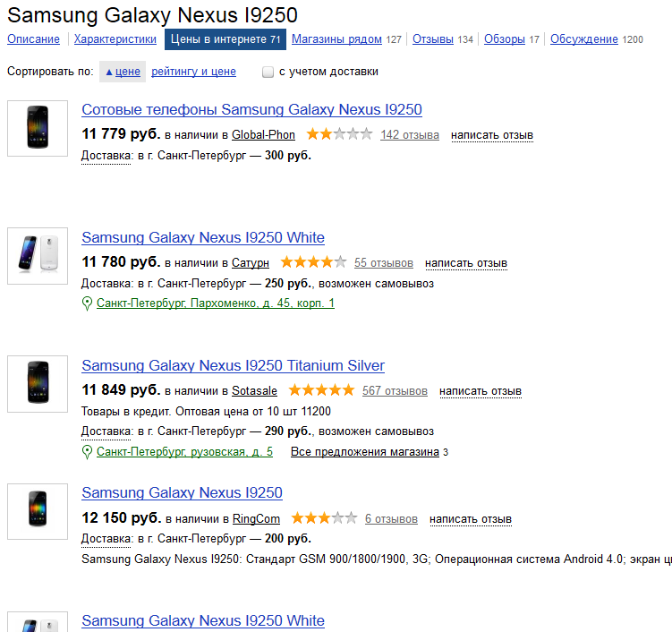Viewport: 672px width, 632px height.
Task: Click the star rating for Сатурн shop
Action: (313, 262)
